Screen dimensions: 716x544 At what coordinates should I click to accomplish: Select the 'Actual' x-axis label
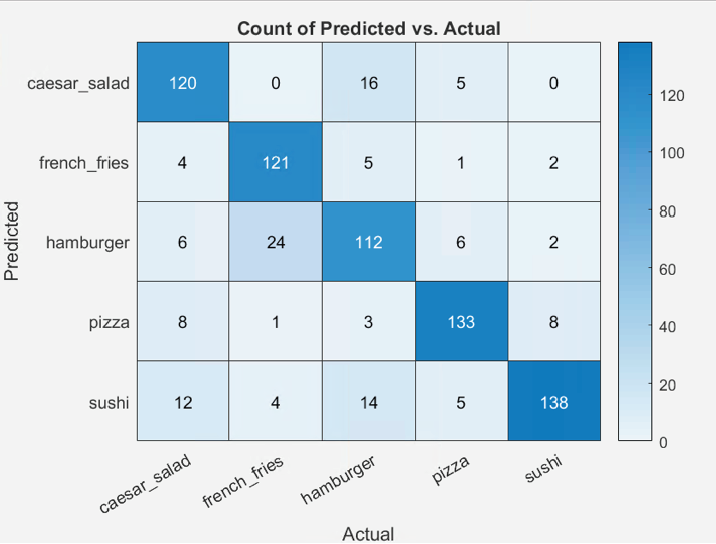[x=368, y=533]
